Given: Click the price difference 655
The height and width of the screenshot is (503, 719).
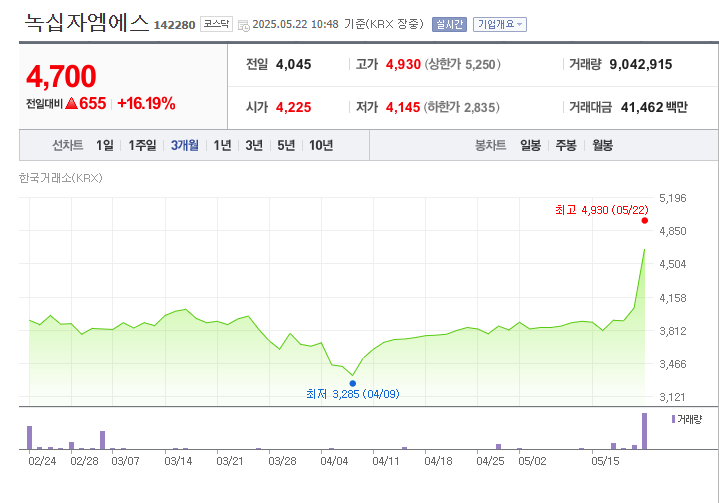Looking at the screenshot, I should click(x=93, y=103).
